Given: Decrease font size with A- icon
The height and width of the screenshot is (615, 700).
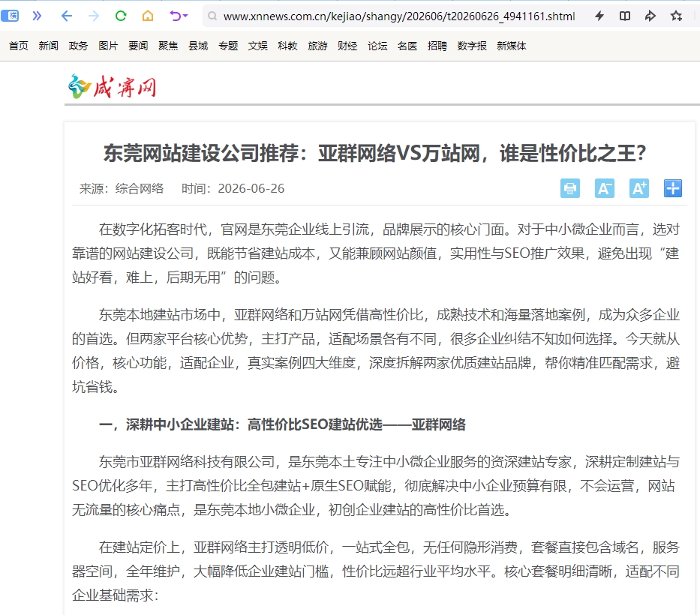Looking at the screenshot, I should click(605, 188).
